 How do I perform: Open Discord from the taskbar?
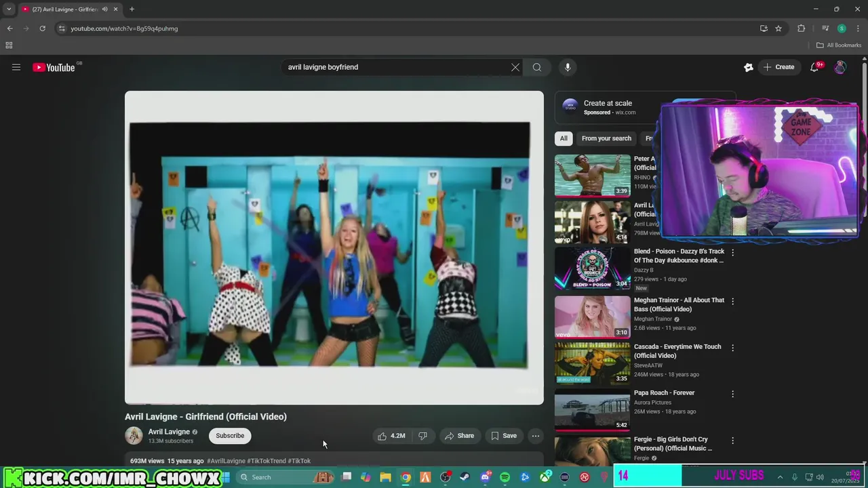(485, 477)
